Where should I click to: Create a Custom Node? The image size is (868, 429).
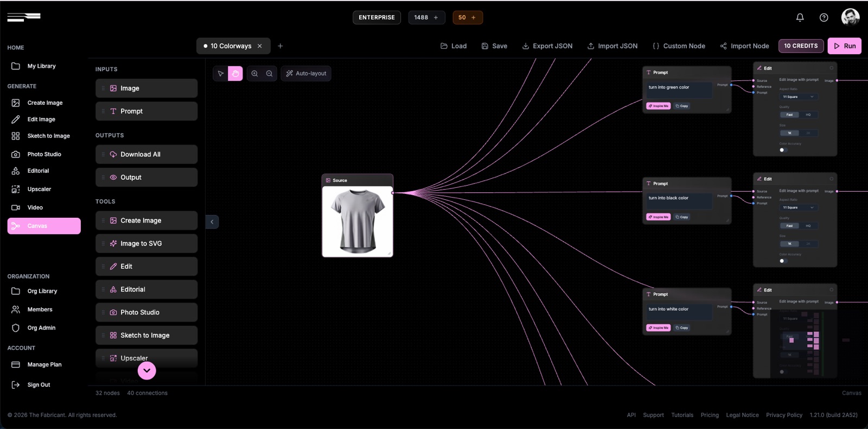(x=679, y=46)
